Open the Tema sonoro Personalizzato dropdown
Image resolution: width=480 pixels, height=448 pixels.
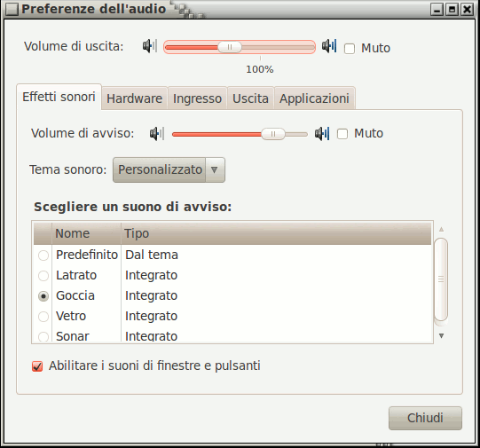point(169,169)
